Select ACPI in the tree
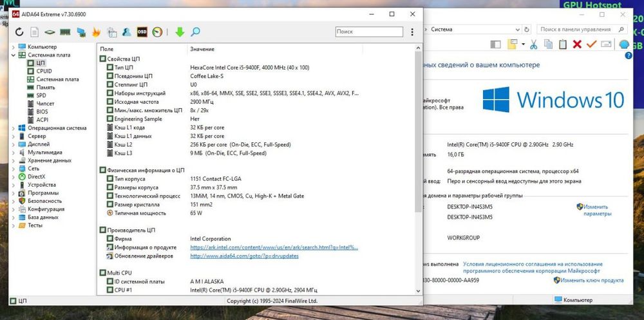The image size is (644, 320). click(x=43, y=120)
